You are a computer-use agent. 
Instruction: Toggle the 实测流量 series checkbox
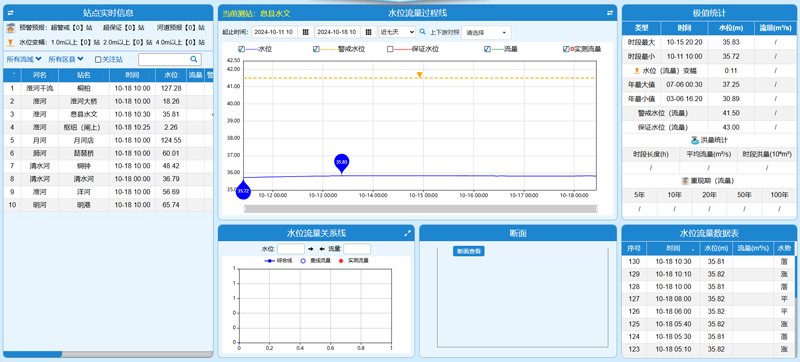tap(566, 49)
